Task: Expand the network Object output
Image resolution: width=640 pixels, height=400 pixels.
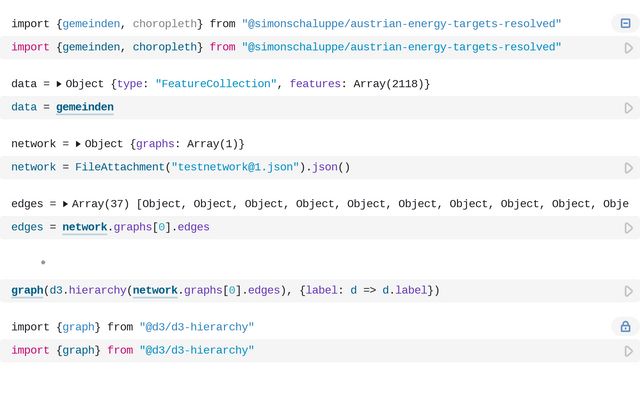Action: pos(78,144)
